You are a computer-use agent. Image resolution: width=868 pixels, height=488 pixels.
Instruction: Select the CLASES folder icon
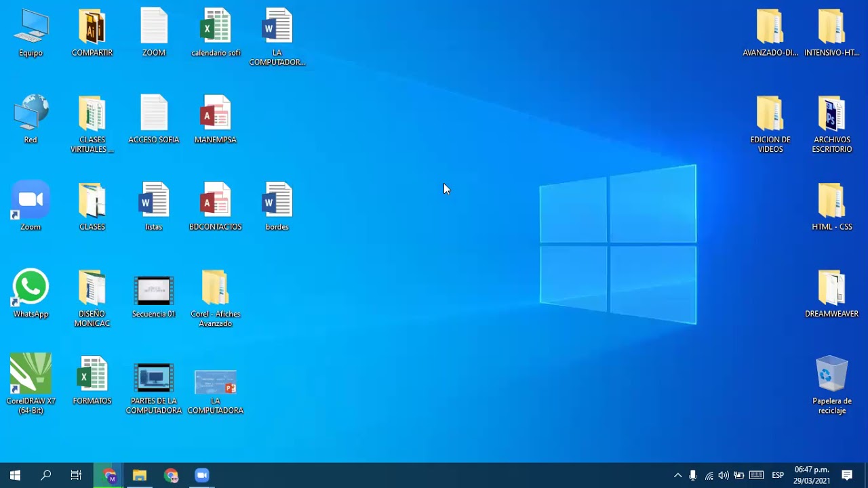[x=92, y=206]
